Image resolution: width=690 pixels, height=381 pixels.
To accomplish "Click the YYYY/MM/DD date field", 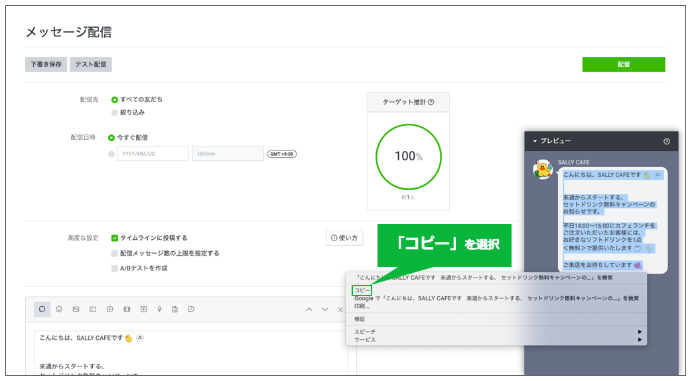I will [x=153, y=154].
